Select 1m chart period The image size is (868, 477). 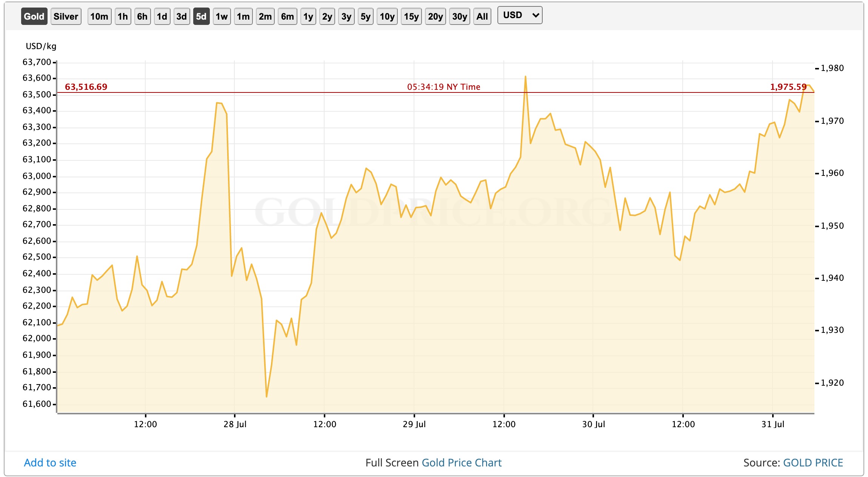[x=243, y=17]
